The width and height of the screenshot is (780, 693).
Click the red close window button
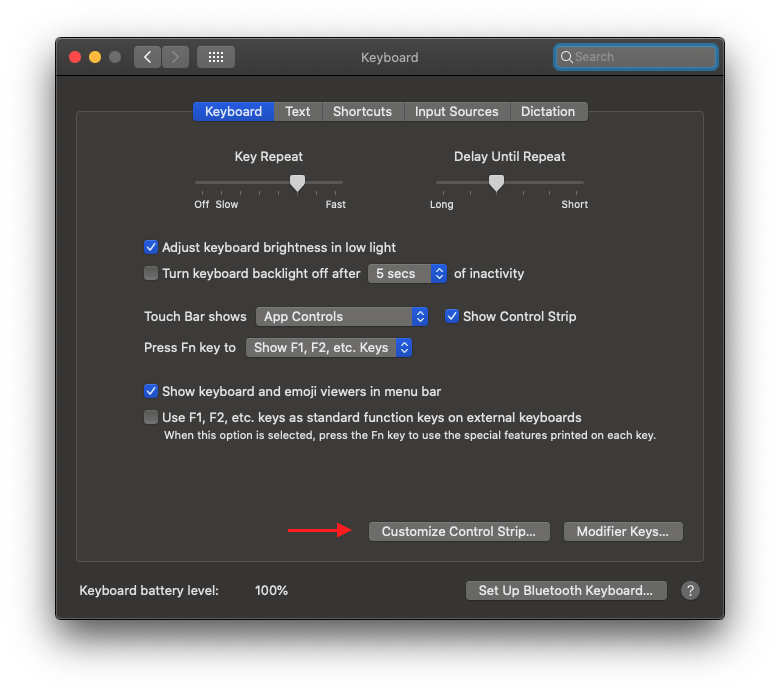click(x=75, y=57)
